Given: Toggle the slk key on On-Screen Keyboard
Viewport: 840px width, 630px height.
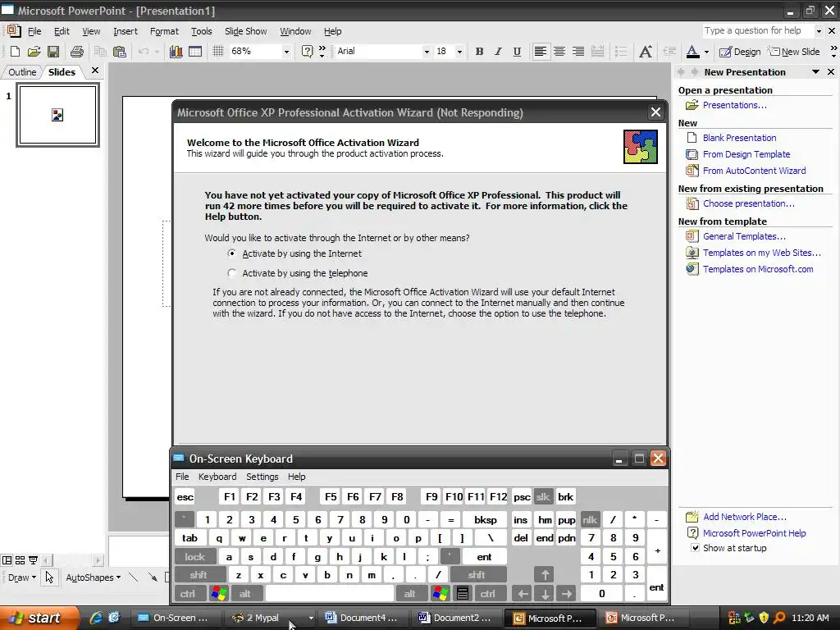Looking at the screenshot, I should (x=543, y=496).
